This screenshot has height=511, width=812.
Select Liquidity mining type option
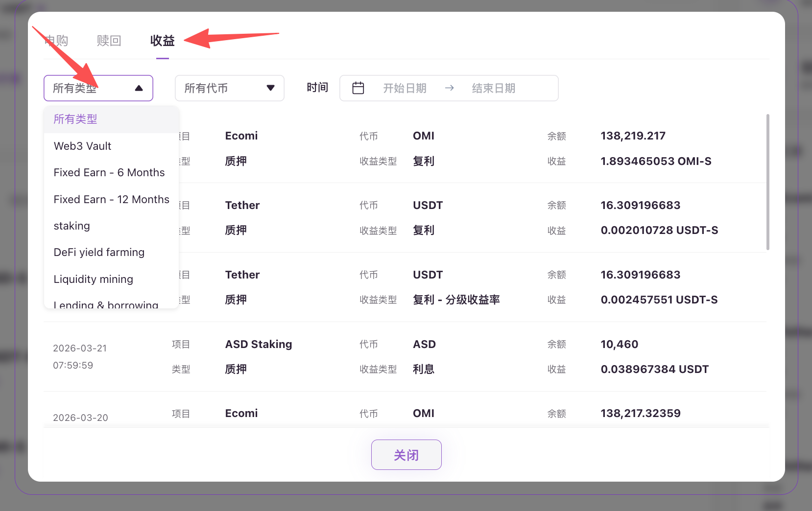93,279
